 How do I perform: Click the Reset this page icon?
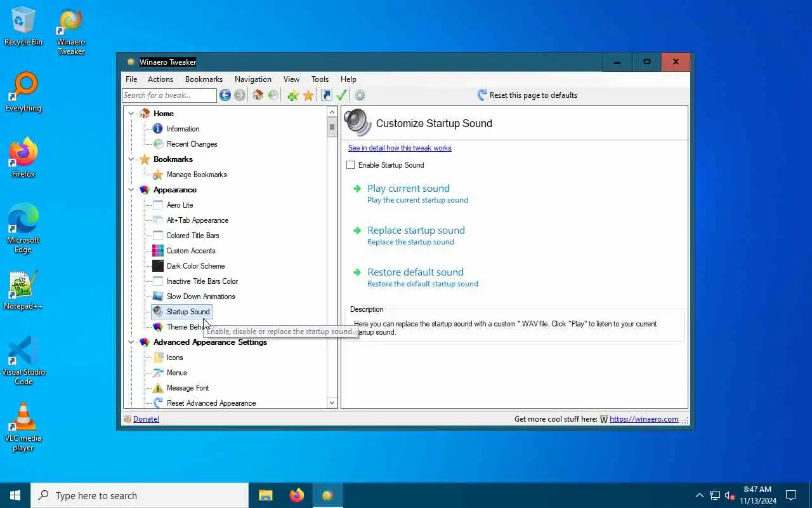click(481, 95)
